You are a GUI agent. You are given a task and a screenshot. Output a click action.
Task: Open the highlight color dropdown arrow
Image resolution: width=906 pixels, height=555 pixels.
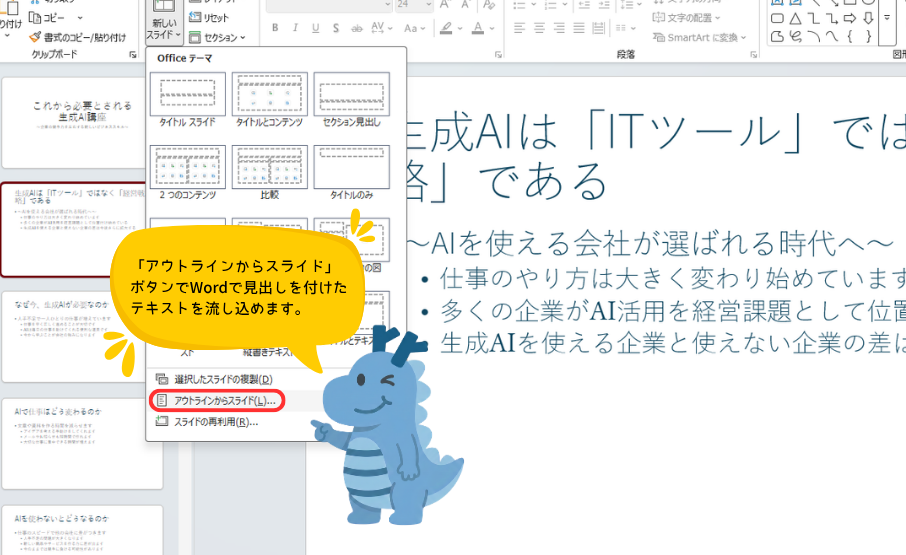[460, 28]
